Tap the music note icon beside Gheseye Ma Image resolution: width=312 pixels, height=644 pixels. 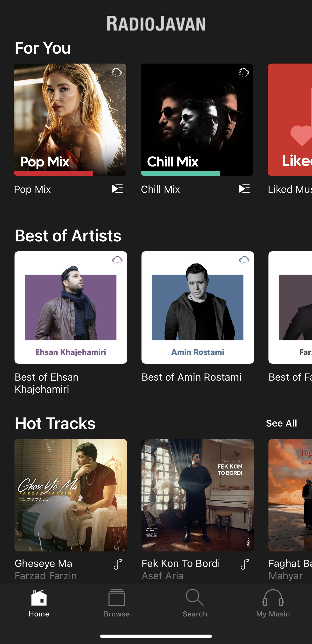click(x=118, y=564)
